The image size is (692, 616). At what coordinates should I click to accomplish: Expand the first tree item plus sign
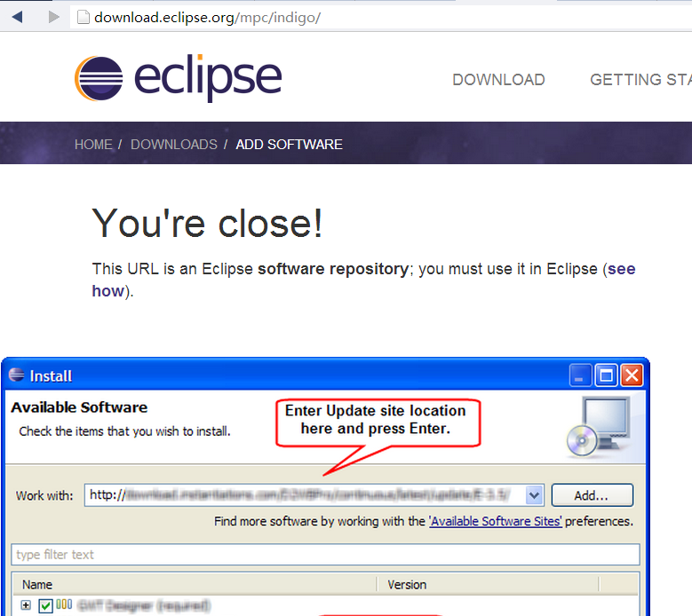point(26,605)
